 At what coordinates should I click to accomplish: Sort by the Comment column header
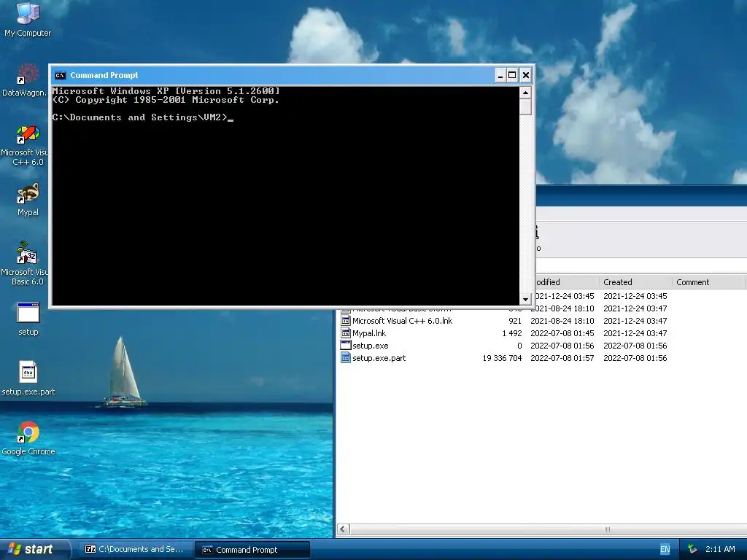point(708,282)
